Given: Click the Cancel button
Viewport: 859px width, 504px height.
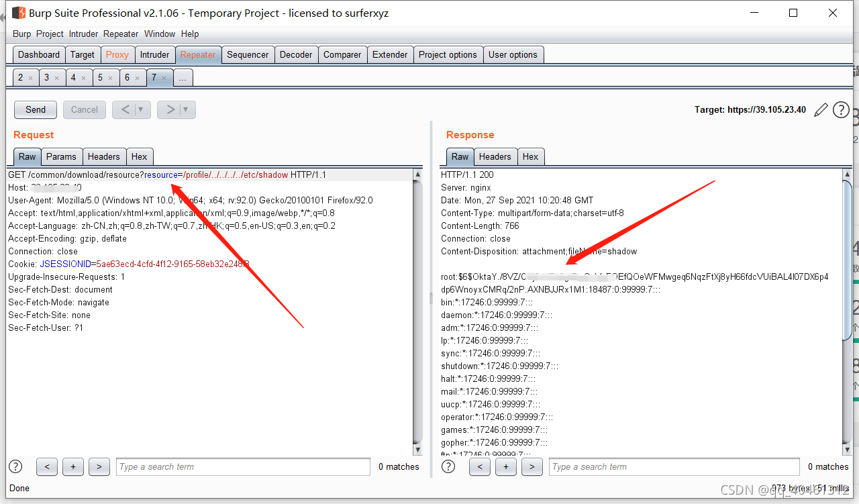Looking at the screenshot, I should coord(85,109).
